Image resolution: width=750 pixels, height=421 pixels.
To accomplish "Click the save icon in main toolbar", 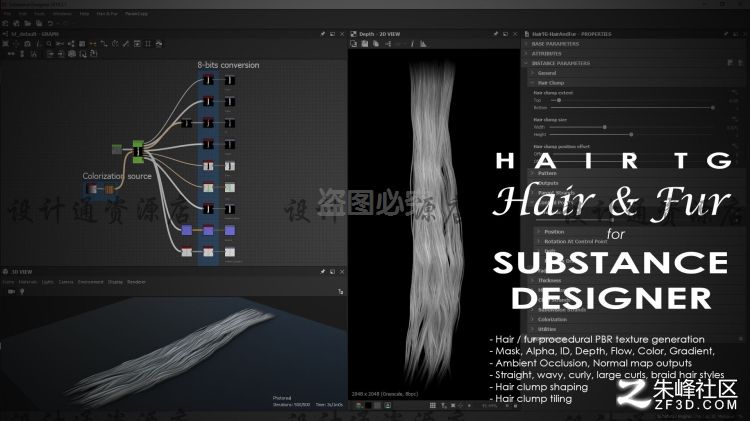I will pyautogui.click(x=39, y=23).
